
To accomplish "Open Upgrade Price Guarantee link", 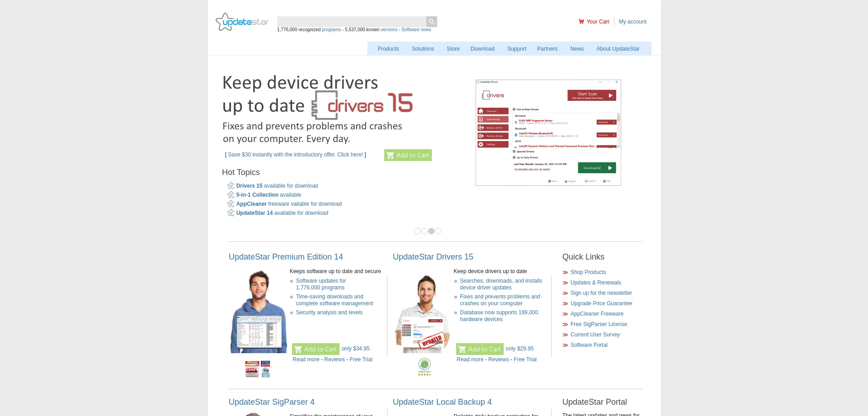I will click(601, 303).
